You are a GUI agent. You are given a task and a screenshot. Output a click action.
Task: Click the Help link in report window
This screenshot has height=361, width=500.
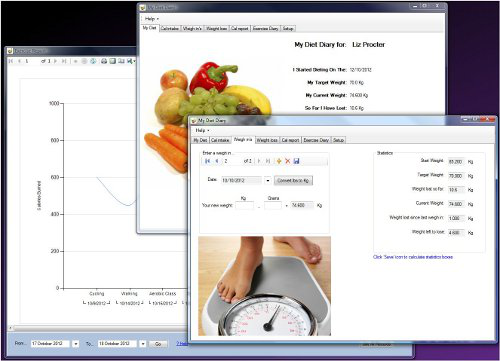[x=182, y=344]
